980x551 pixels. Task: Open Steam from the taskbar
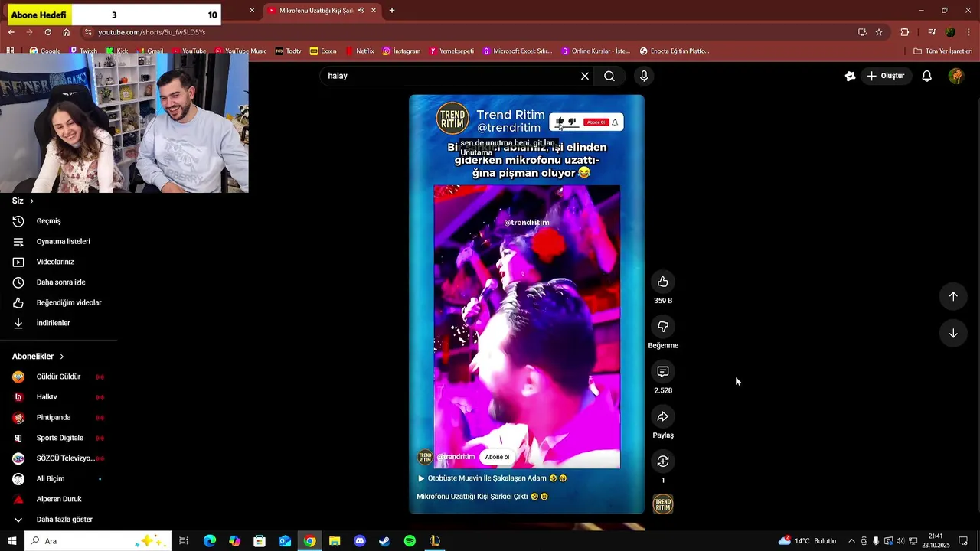click(x=384, y=541)
